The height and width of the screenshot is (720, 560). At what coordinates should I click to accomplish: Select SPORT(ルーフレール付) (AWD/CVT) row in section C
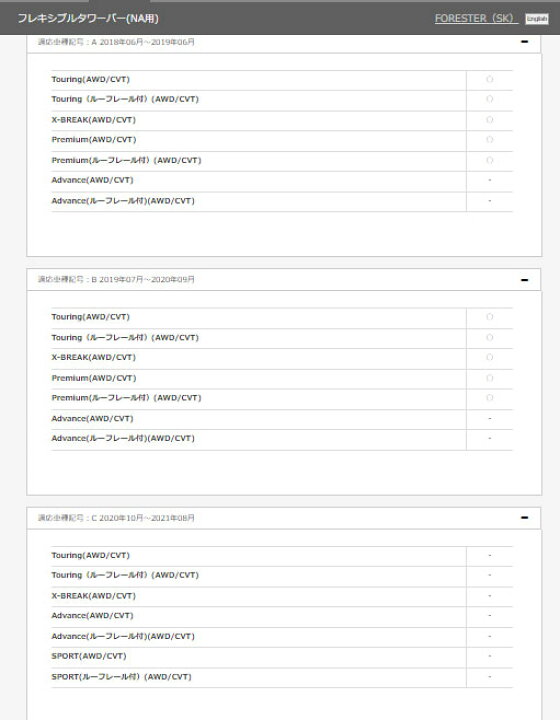point(282,677)
